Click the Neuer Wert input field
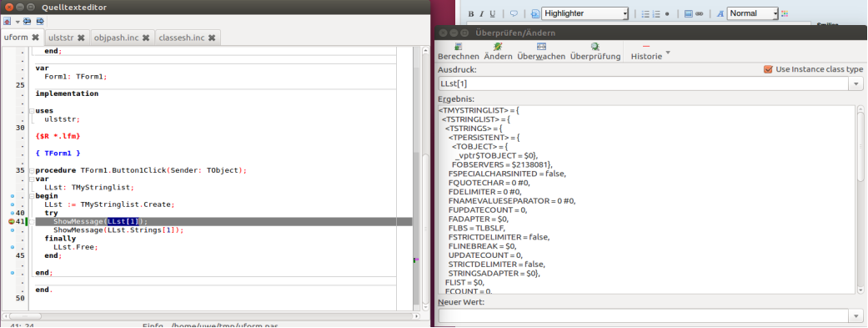 coord(643,315)
